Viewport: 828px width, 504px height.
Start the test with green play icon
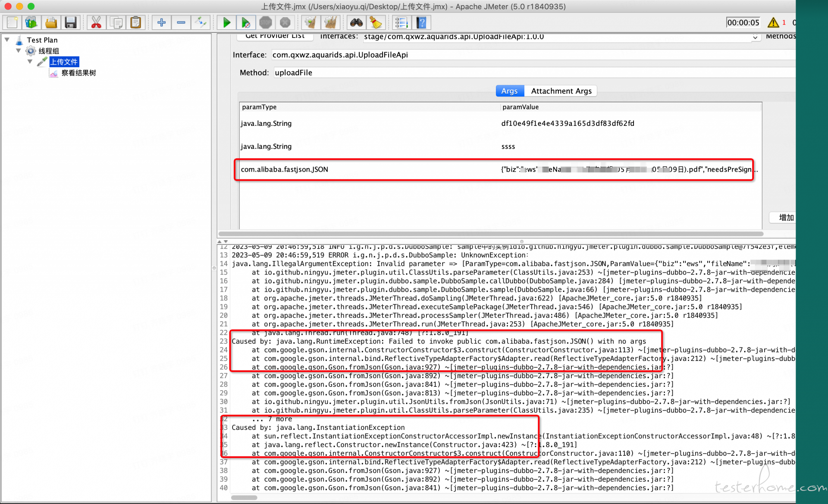pyautogui.click(x=226, y=22)
